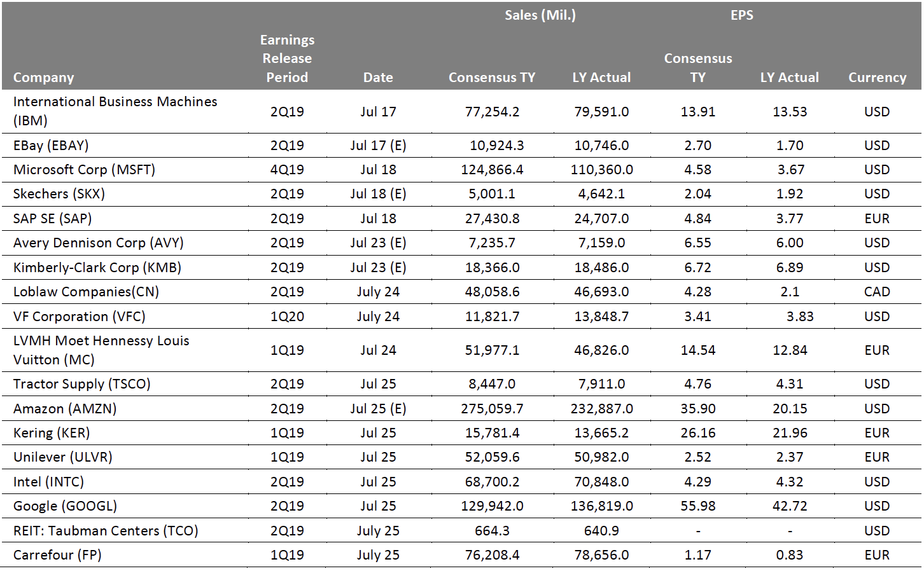Select Loblaw consensus sales 48,058.6
The width and height of the screenshot is (924, 571).
point(492,292)
